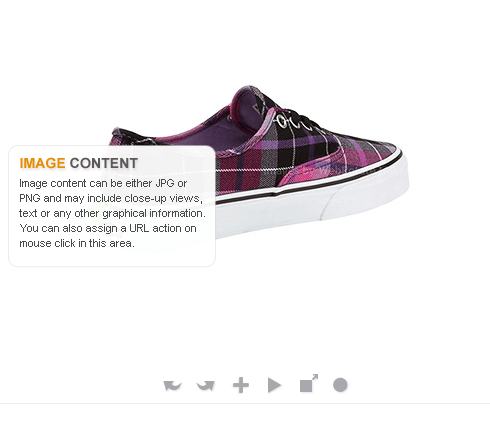Open full-screen view with square arrow icon
The height and width of the screenshot is (428, 490).
coord(309,383)
